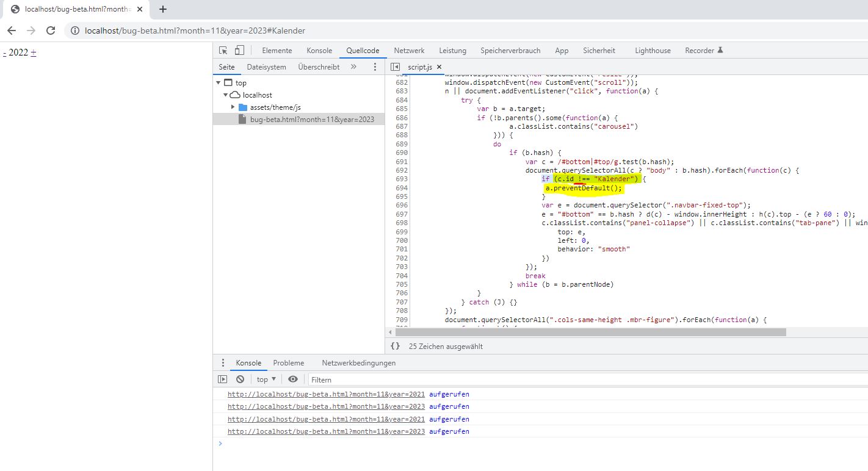Screen dimensions: 868x471
Task: Show console sidebar using the panel icon
Action: point(223,379)
